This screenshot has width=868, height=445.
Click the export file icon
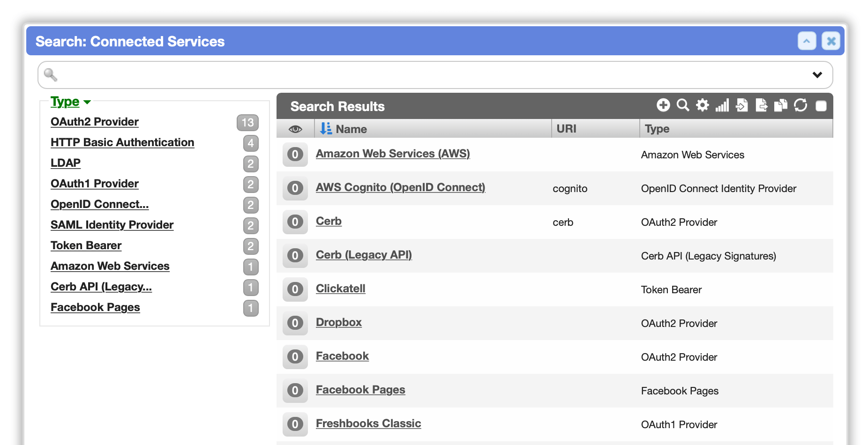click(761, 105)
